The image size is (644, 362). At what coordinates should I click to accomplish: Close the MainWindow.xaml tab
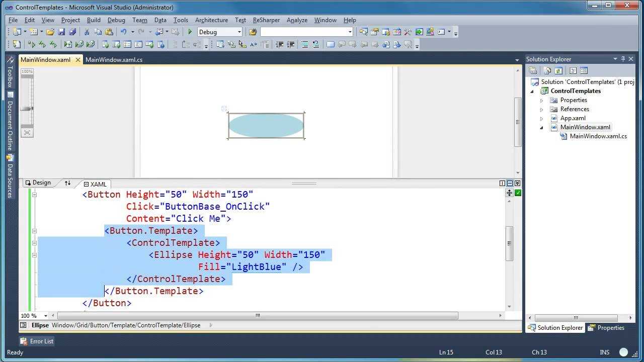point(78,59)
